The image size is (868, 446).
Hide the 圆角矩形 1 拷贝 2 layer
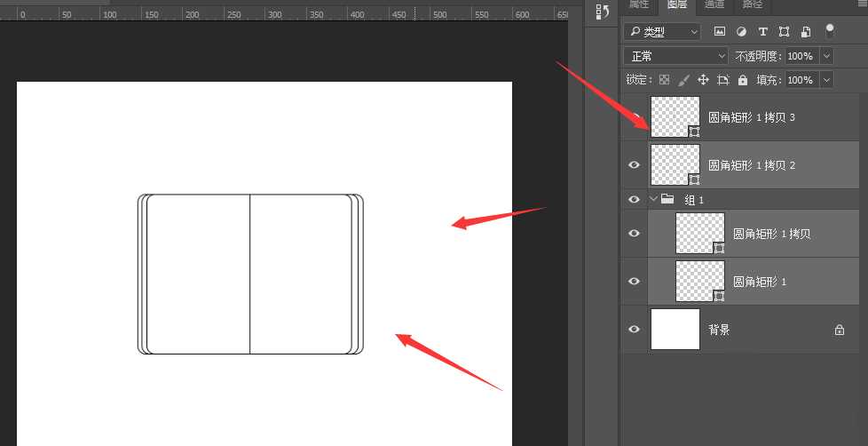click(x=635, y=164)
